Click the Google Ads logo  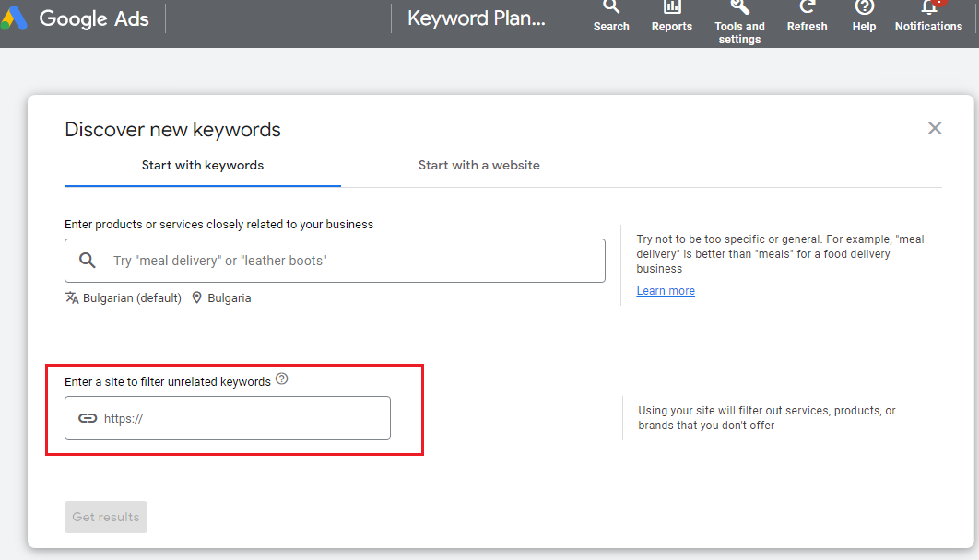[x=13, y=18]
